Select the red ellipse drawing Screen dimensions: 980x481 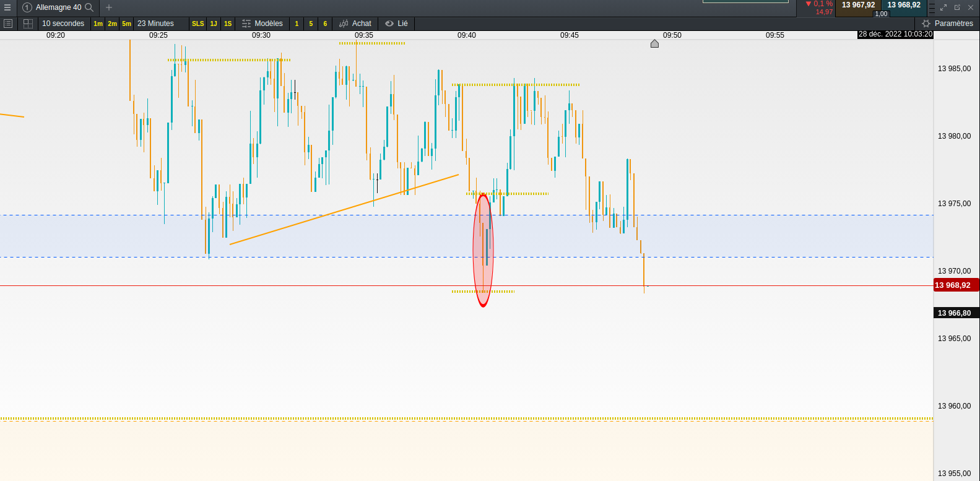pyautogui.click(x=483, y=250)
